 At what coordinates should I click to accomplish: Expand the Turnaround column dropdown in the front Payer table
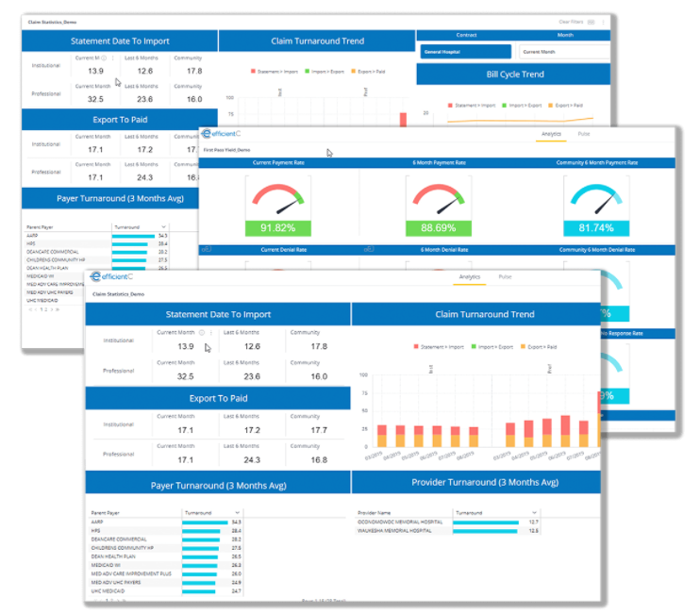(235, 513)
